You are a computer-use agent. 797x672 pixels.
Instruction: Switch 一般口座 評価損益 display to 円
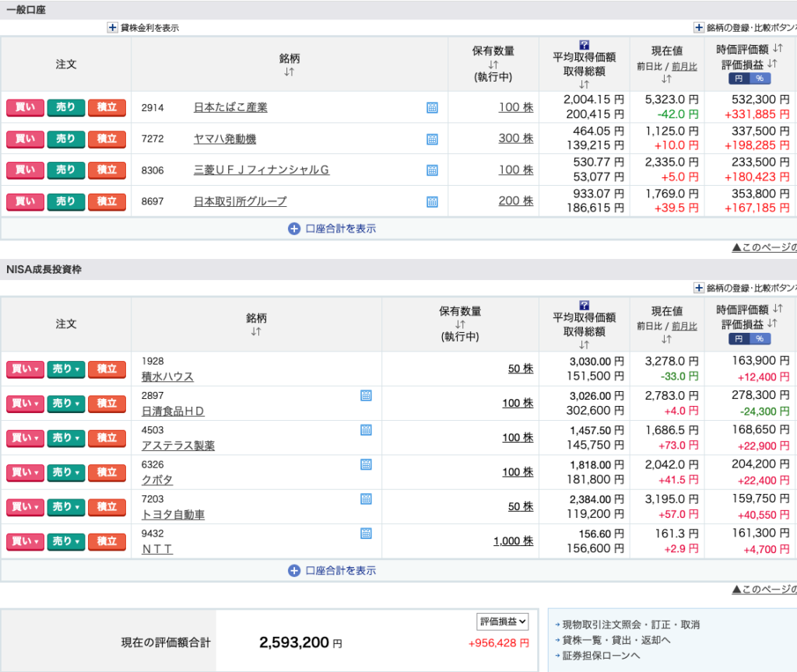pyautogui.click(x=738, y=79)
